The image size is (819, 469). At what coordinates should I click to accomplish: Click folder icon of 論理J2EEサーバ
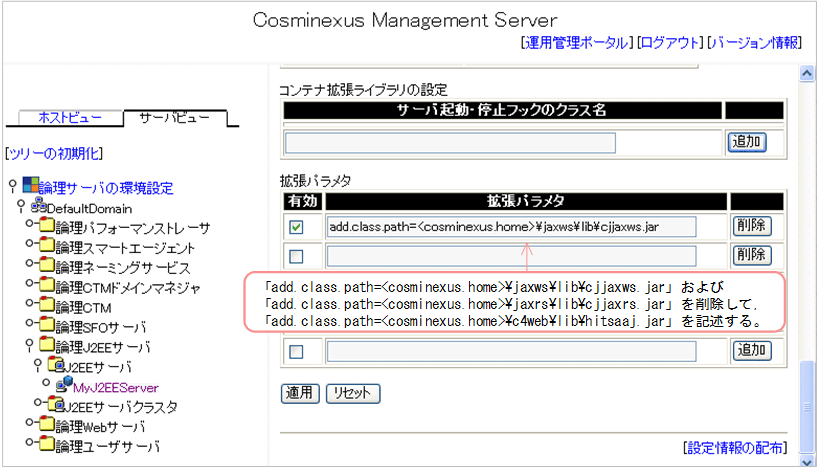coord(47,344)
